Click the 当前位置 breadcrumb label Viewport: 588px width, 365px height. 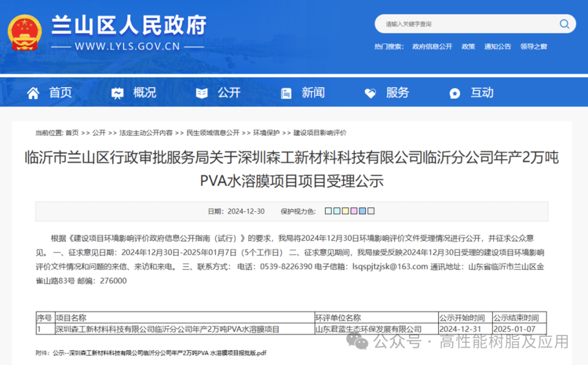pos(49,133)
